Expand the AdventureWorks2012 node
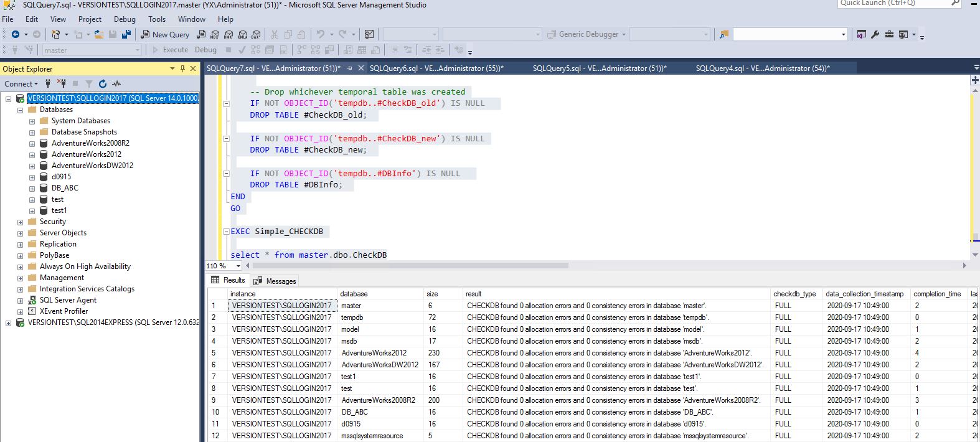 [32, 154]
